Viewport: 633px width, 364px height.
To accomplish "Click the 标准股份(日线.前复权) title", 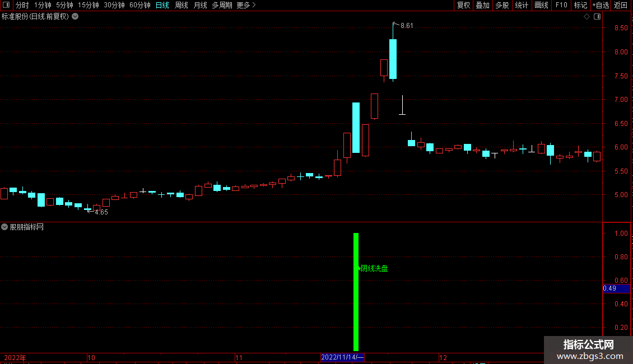I will tap(35, 17).
